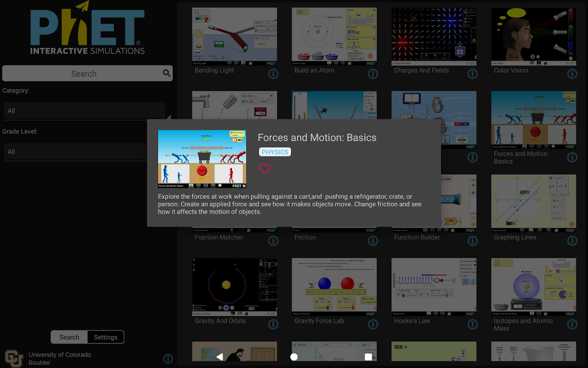The width and height of the screenshot is (588, 368).
Task: Click the PhET Interactive Simulations logo
Action: 87,28
